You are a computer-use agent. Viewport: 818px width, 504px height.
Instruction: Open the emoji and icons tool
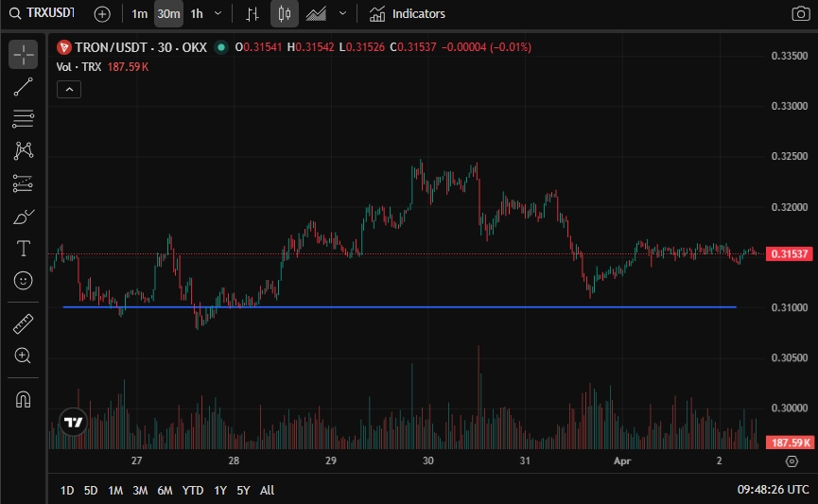[x=23, y=281]
